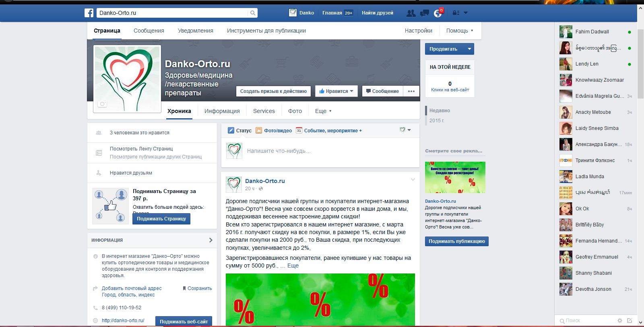Viewport: 644px width, 327px height.
Task: Expand post text with Еще link
Action: 293,265
